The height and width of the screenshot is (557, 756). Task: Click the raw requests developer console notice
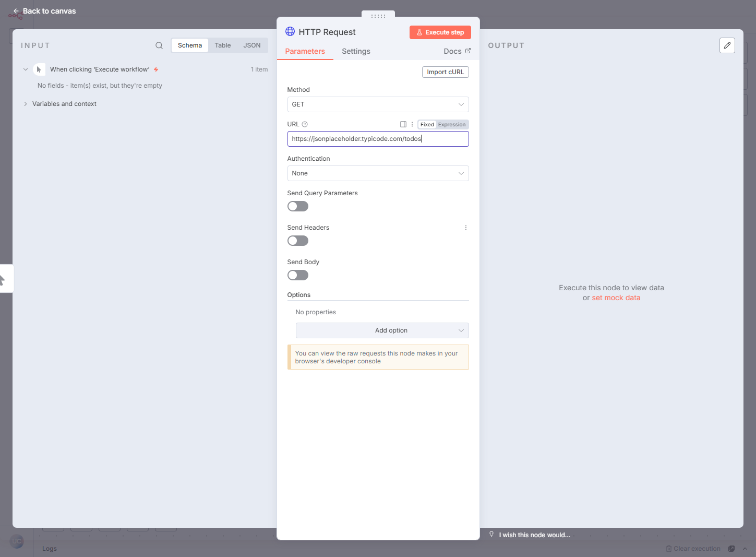[378, 357]
